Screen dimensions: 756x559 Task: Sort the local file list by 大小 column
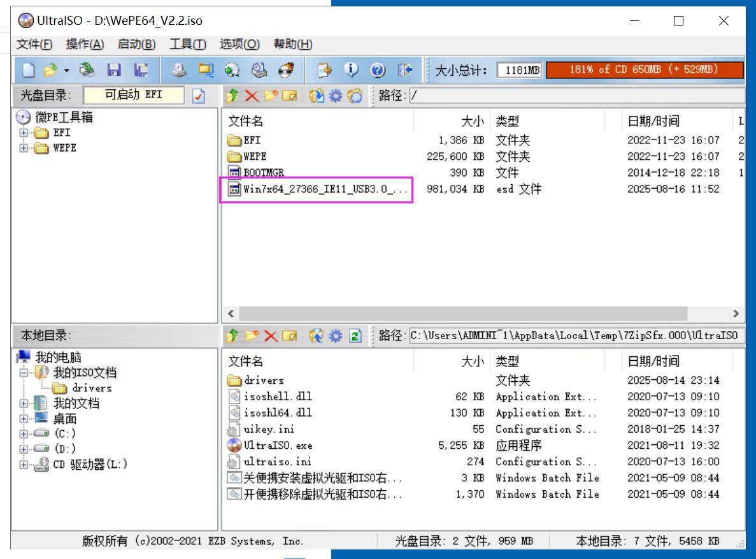coord(452,361)
